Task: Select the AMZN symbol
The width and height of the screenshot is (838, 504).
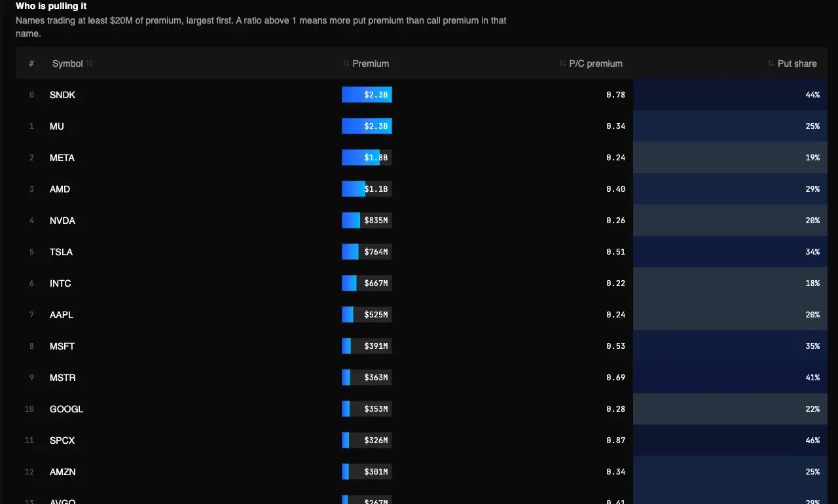Action: click(x=63, y=472)
